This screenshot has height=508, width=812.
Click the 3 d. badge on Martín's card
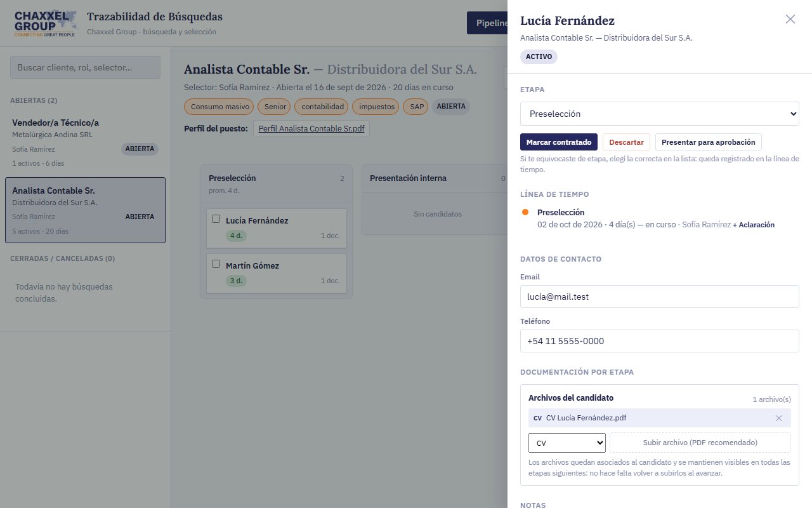[x=236, y=281]
